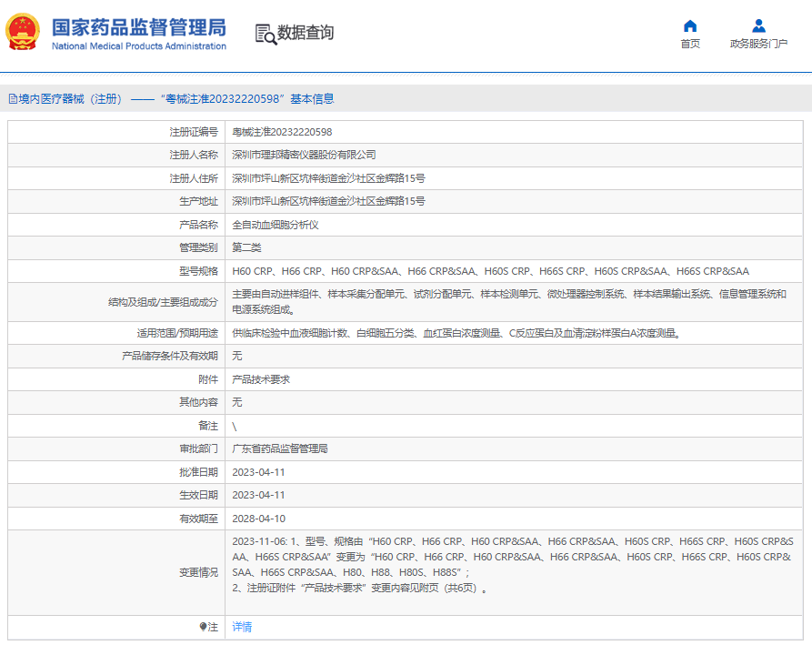This screenshot has height=645, width=812.
Task: Select the 产品技术要求 attachment value
Action: coord(261,379)
